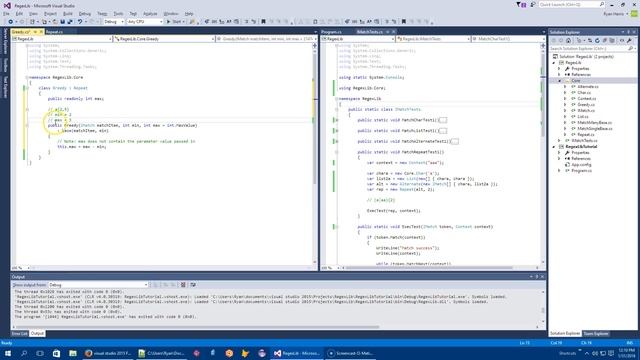Click Collapse All icon in Solution Explorer toolbar
The height and width of the screenshot is (360, 640).
coord(604,40)
